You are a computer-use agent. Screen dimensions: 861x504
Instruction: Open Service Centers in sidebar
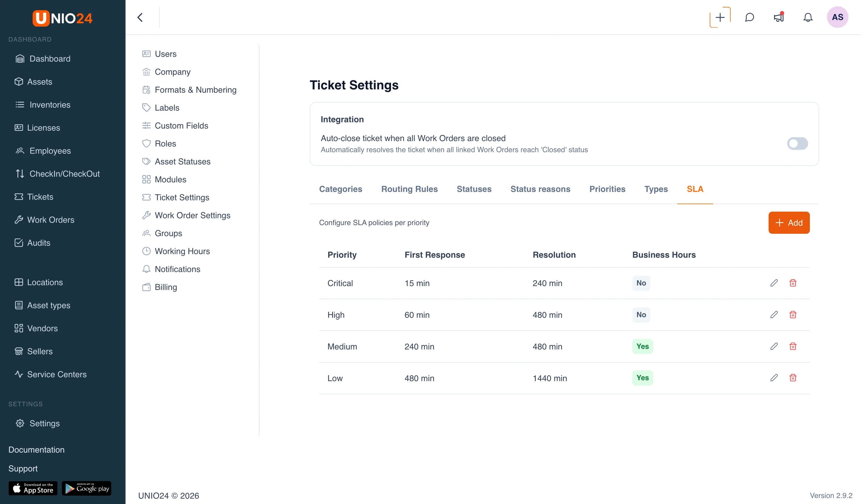click(51, 374)
